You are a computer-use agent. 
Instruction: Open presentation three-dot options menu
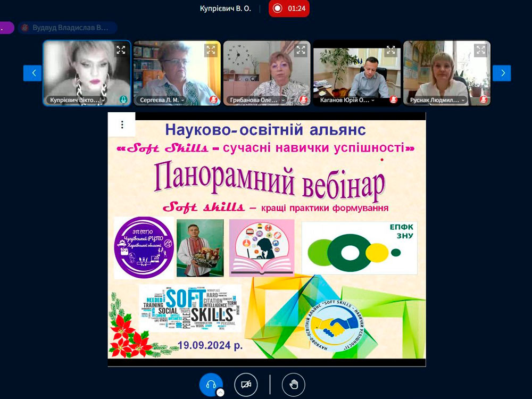click(x=122, y=125)
